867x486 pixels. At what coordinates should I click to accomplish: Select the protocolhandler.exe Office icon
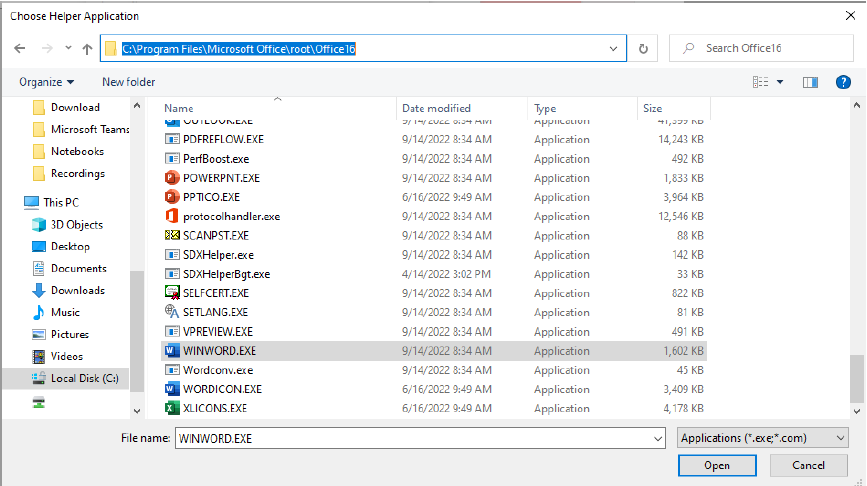point(172,216)
